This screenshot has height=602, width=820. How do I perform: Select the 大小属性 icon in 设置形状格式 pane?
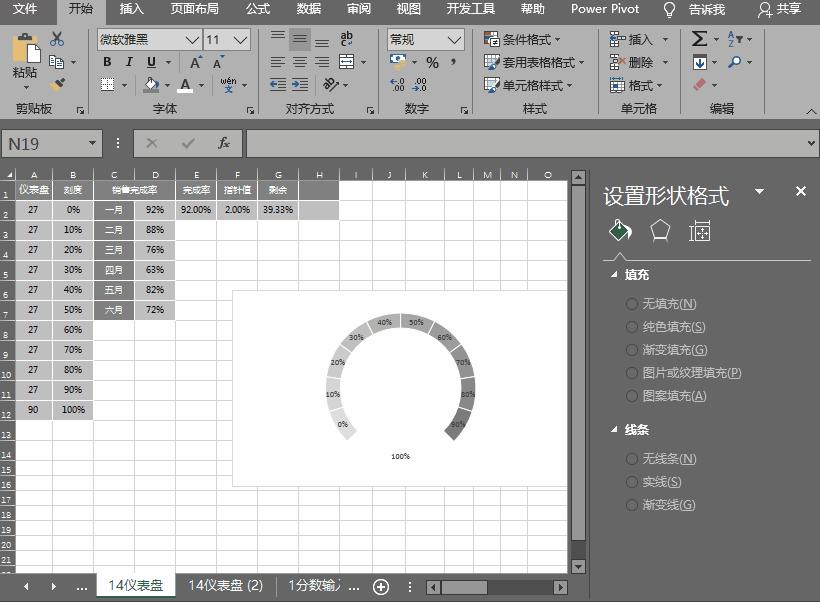point(699,231)
